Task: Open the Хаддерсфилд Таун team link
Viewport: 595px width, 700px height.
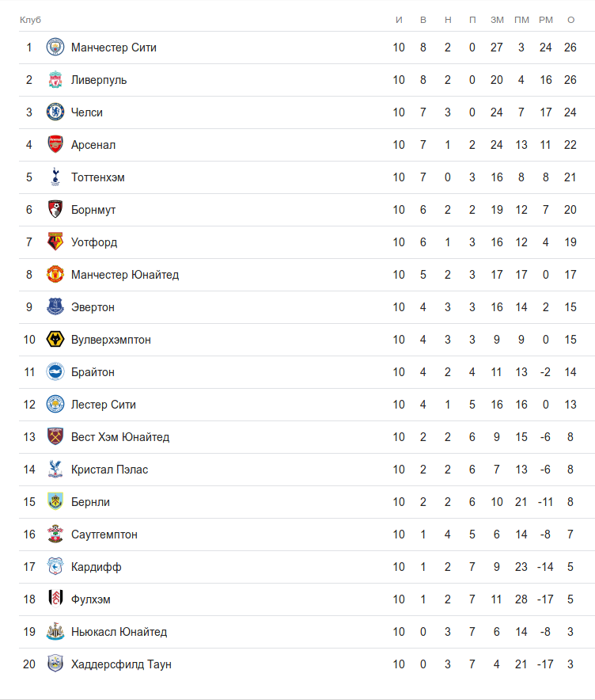Action: (x=121, y=664)
